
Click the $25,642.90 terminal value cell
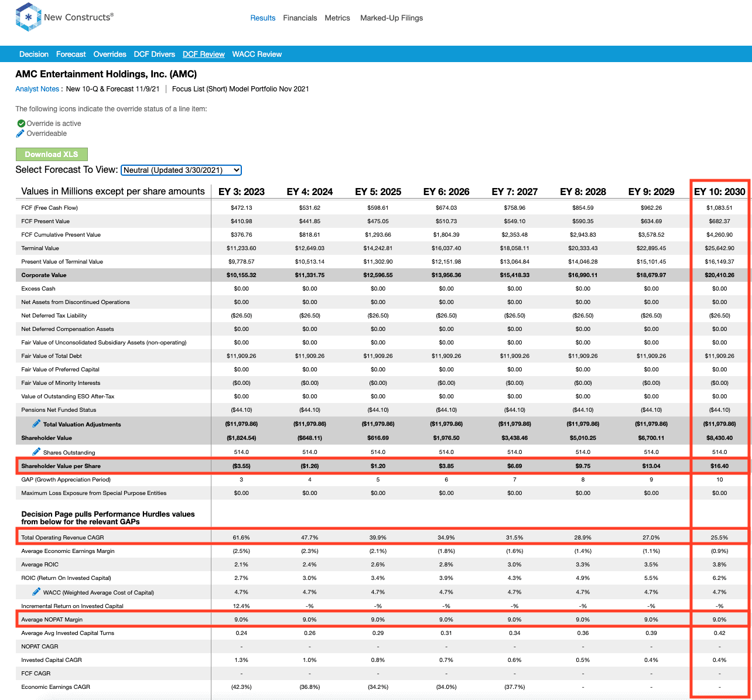pos(720,248)
